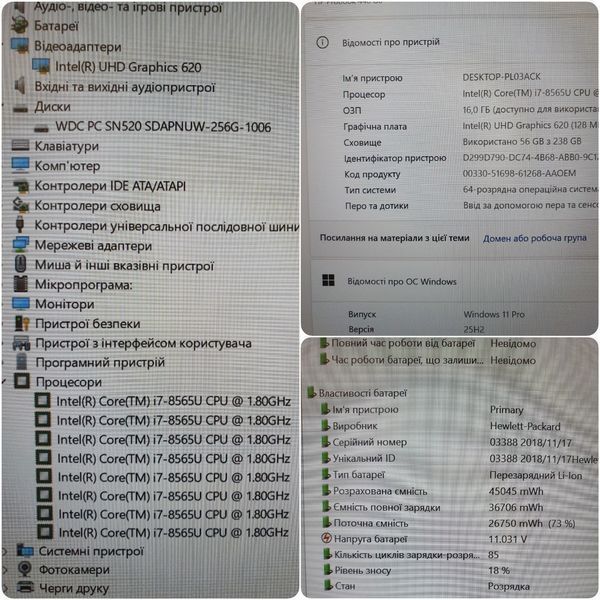Click the Черги друку printer icon
The width and height of the screenshot is (600, 600).
[x=26, y=587]
